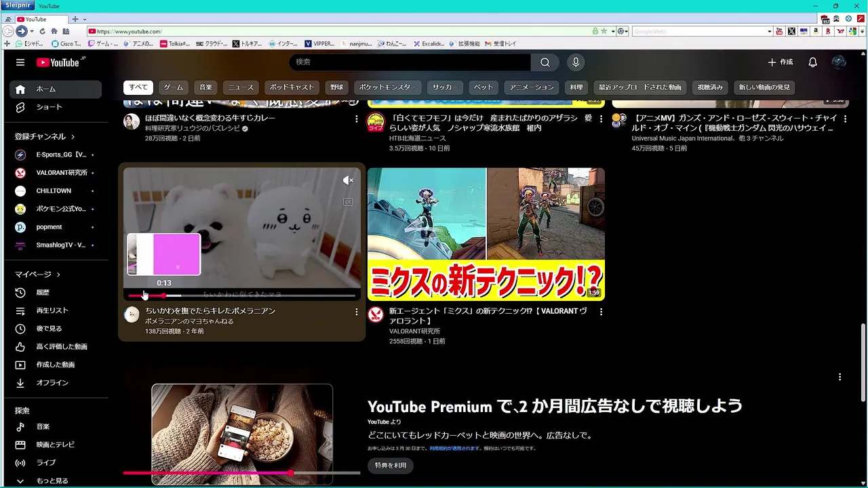Open the Cisco bookmark
The image size is (868, 488).
66,43
